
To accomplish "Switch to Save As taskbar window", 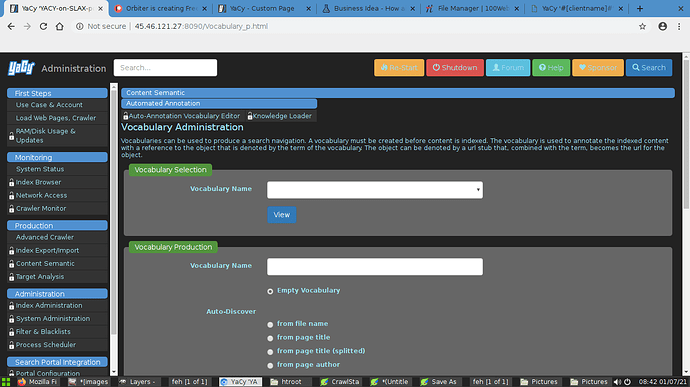I will (x=439, y=382).
